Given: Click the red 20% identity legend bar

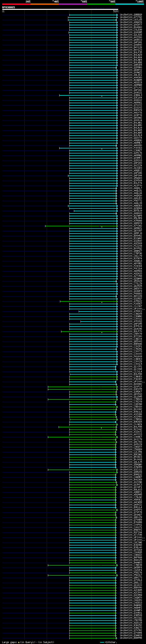Looking at the screenshot, I should click(16, 4).
